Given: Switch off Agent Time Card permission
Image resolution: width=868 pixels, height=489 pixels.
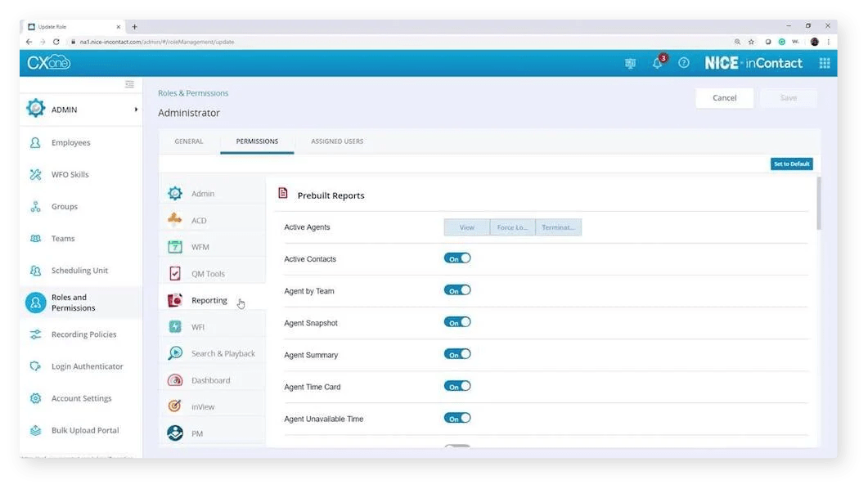Looking at the screenshot, I should pos(457,386).
